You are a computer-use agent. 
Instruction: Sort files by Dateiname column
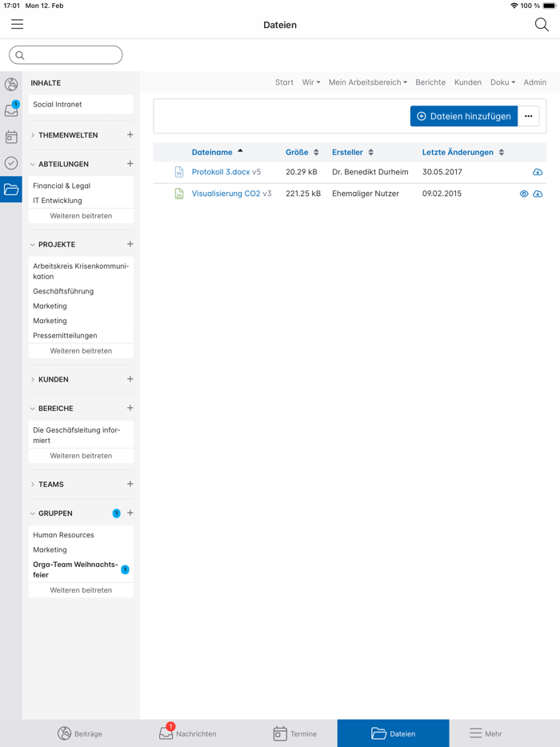click(x=217, y=152)
